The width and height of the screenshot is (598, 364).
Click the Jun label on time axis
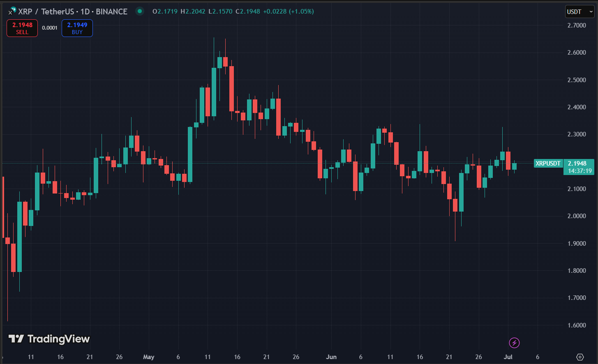coord(331,357)
